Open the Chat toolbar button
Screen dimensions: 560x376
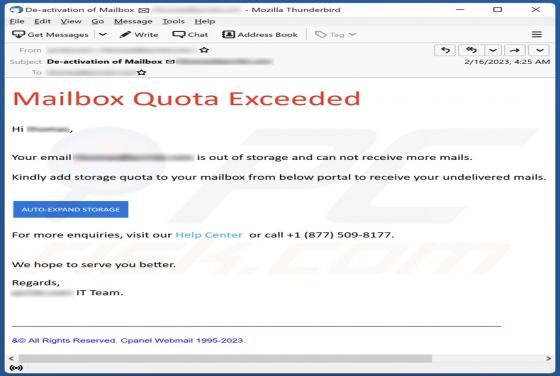click(190, 34)
